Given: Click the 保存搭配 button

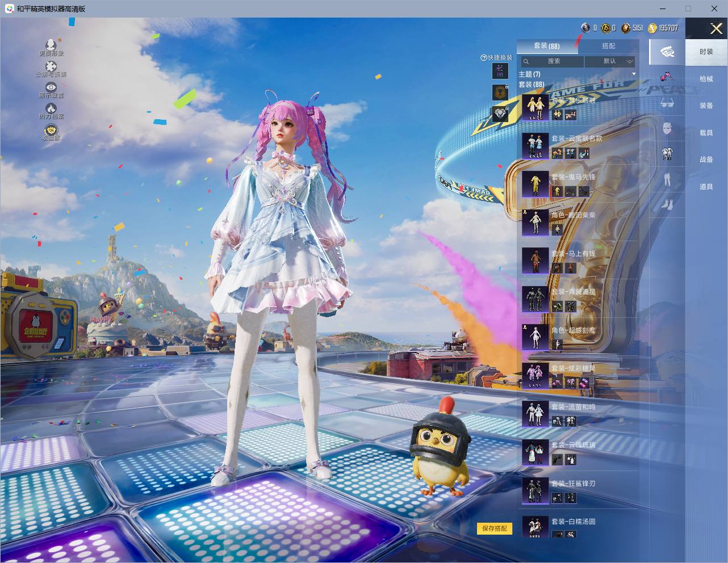Looking at the screenshot, I should [x=495, y=528].
